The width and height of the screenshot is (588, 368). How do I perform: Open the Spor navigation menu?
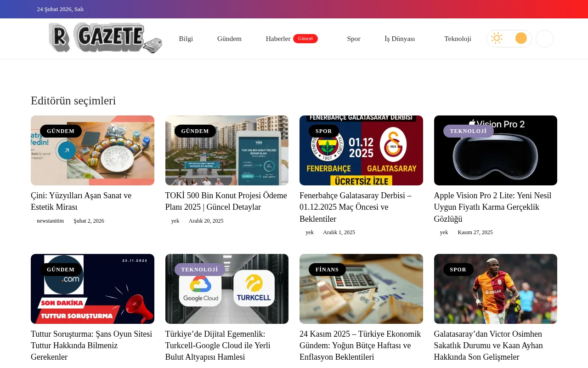pos(354,39)
